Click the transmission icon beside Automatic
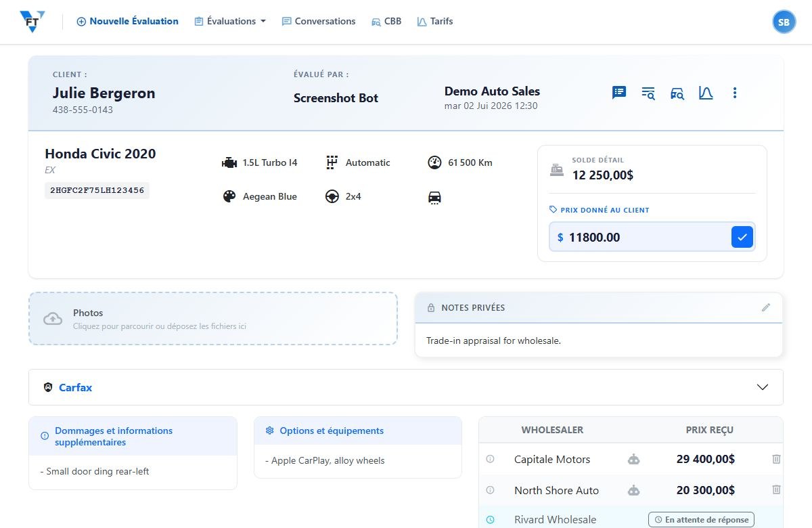 332,162
